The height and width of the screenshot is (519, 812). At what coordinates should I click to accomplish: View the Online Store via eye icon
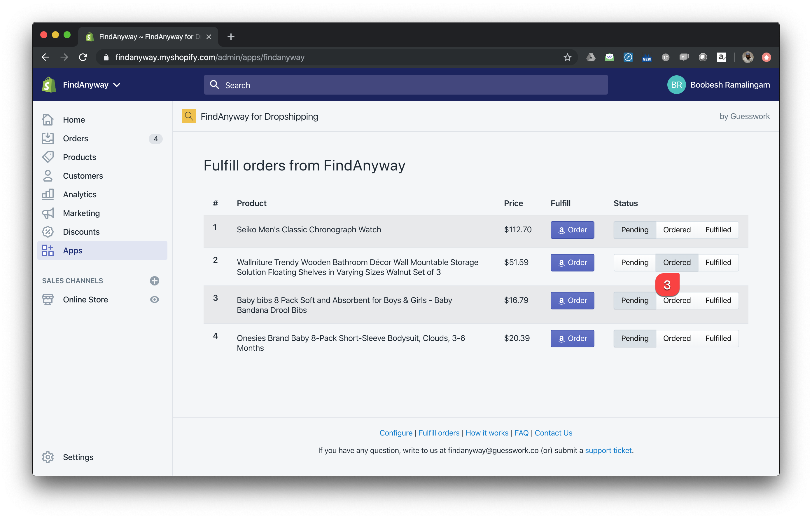click(x=155, y=299)
